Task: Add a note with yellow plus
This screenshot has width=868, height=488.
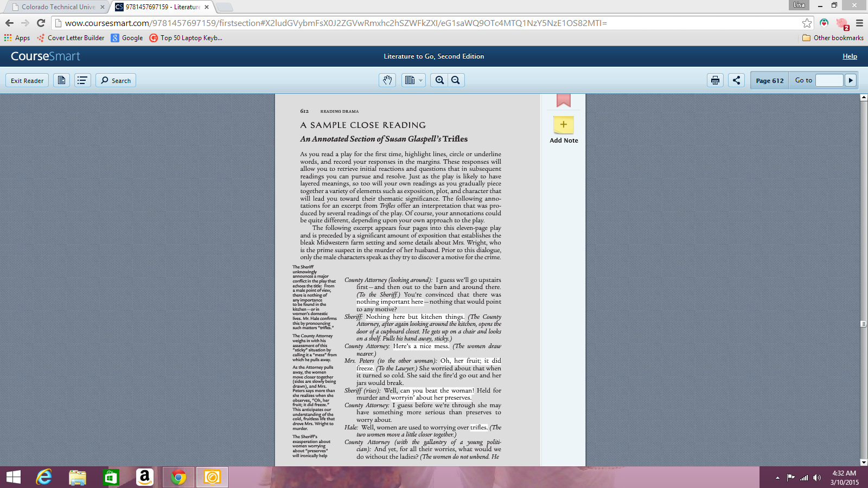Action: (564, 125)
